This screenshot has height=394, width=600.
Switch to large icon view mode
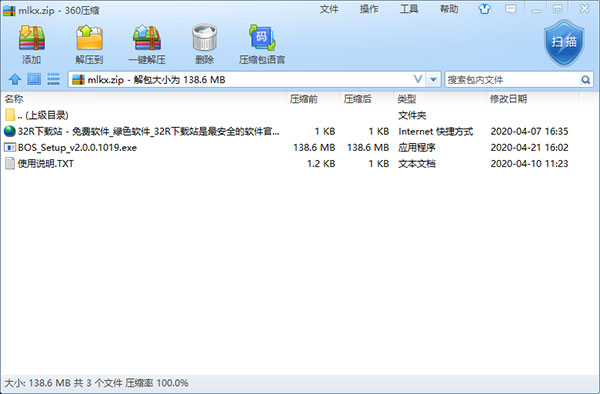coord(34,79)
